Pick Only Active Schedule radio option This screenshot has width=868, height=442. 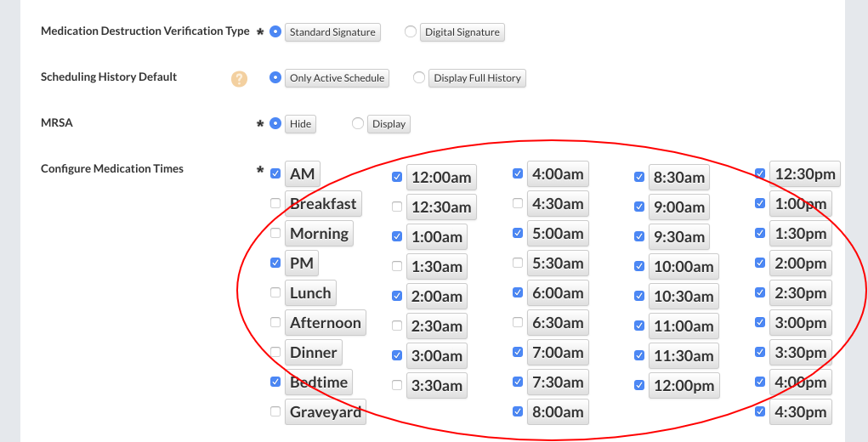pyautogui.click(x=275, y=77)
